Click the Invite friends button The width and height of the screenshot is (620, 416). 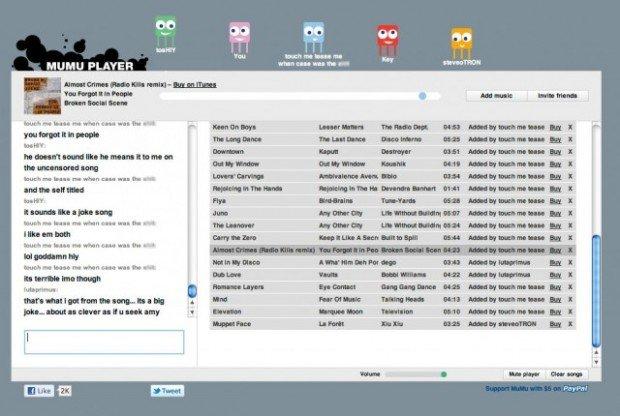558,96
